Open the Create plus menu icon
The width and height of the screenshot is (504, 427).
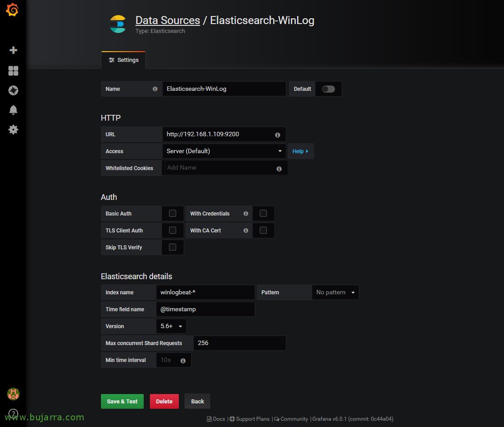[13, 50]
